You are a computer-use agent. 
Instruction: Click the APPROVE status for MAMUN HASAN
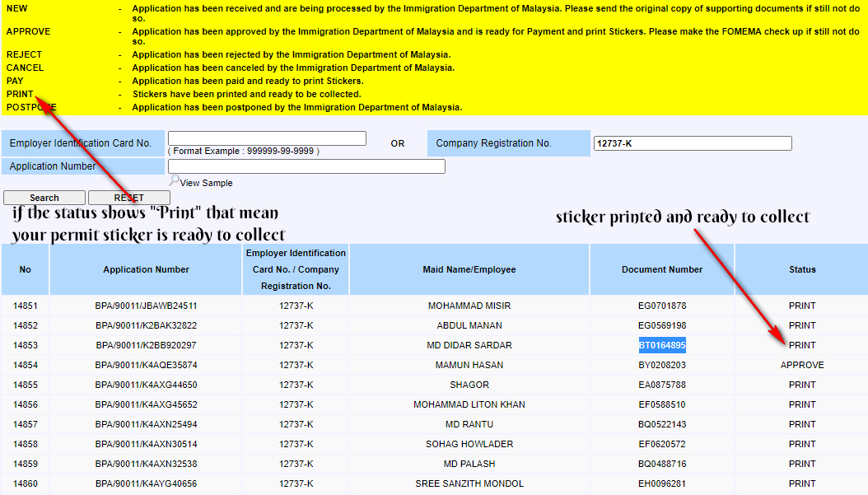click(x=801, y=365)
